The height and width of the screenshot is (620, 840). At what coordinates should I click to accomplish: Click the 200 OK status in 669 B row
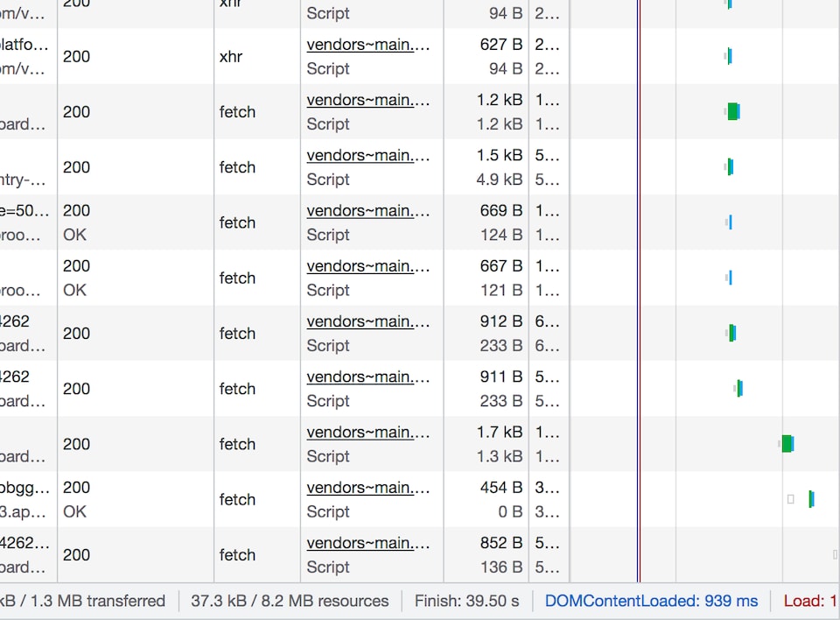coord(76,222)
